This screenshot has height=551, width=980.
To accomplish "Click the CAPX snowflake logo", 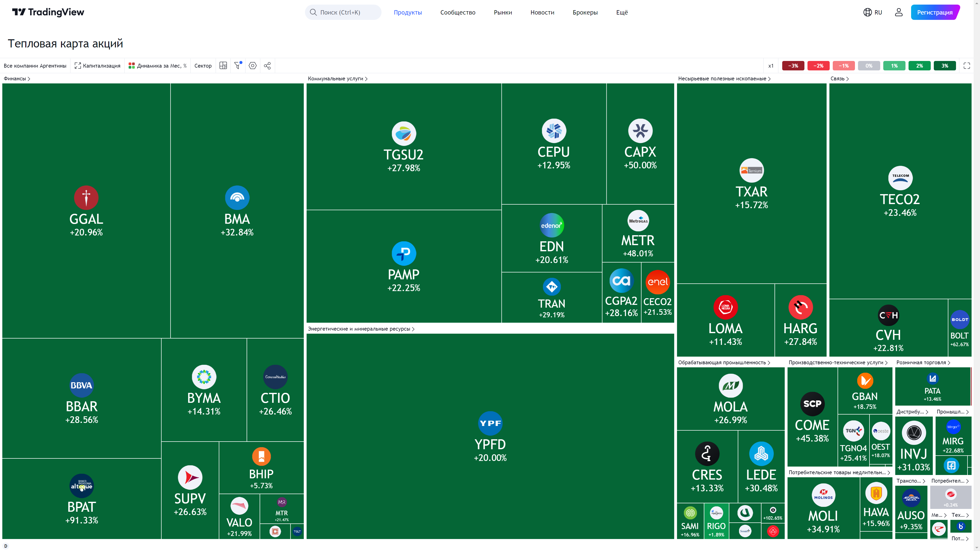I will point(640,131).
